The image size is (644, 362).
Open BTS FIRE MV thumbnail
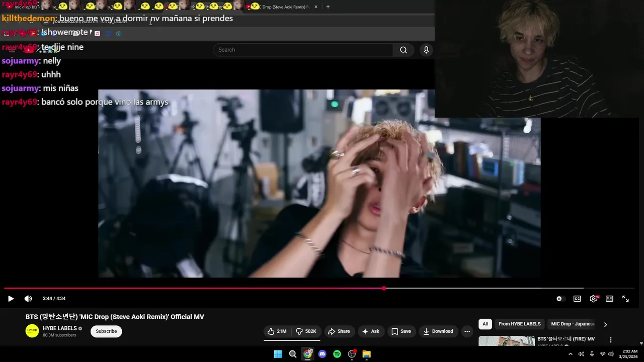click(x=507, y=341)
